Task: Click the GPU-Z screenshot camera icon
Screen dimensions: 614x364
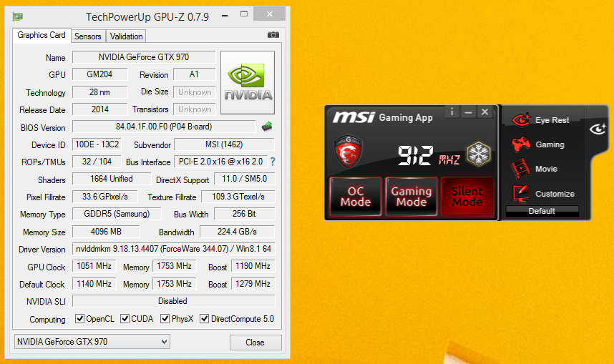Action: [273, 35]
